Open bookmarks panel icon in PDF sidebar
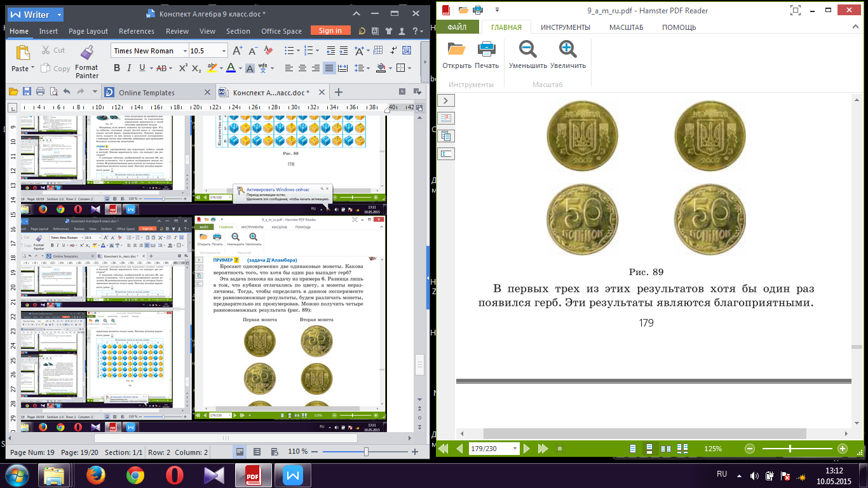 pos(446,118)
